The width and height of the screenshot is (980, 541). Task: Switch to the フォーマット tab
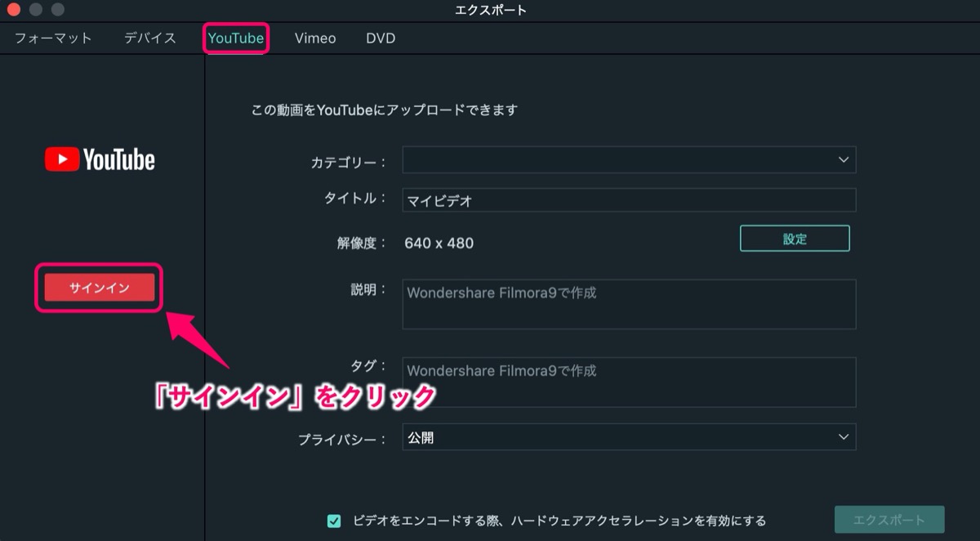53,38
